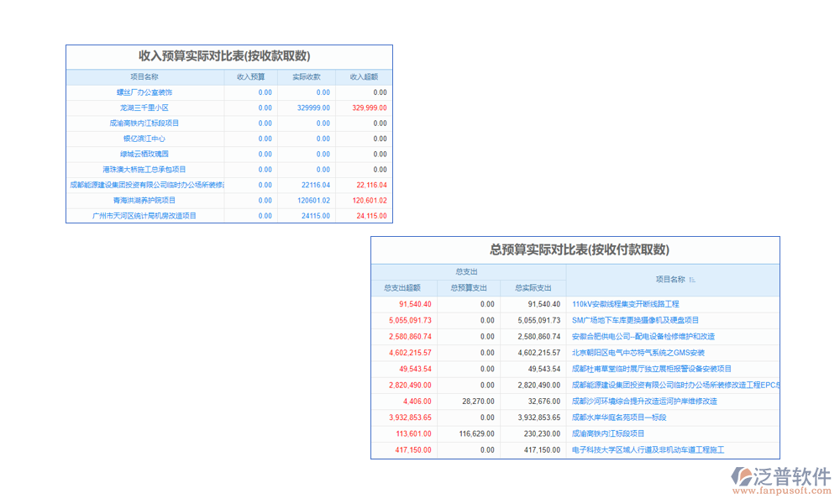840x504 pixels.
Task: Click the 总实际支出 column header
Action: (x=533, y=288)
